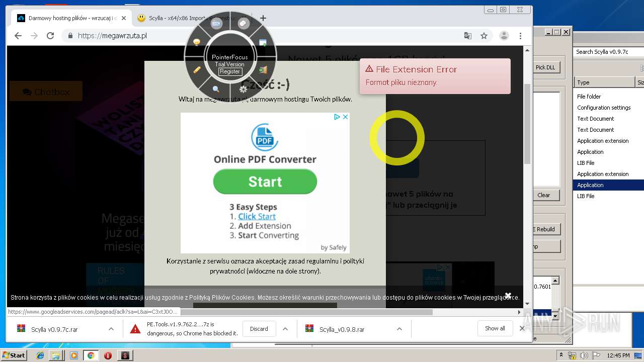This screenshot has height=362, width=644.
Task: Click red Opera icon on taskbar
Action: click(108, 355)
